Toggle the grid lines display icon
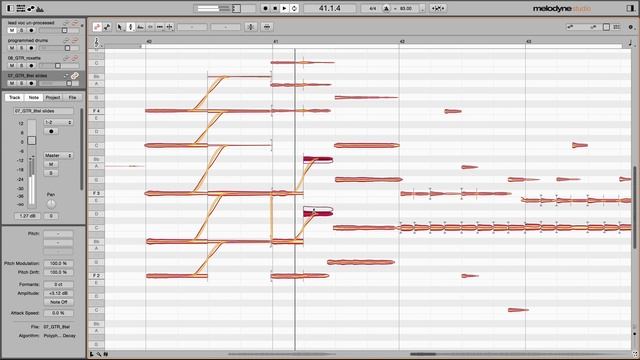Image resolution: width=640 pixels, height=360 pixels. 617,27
